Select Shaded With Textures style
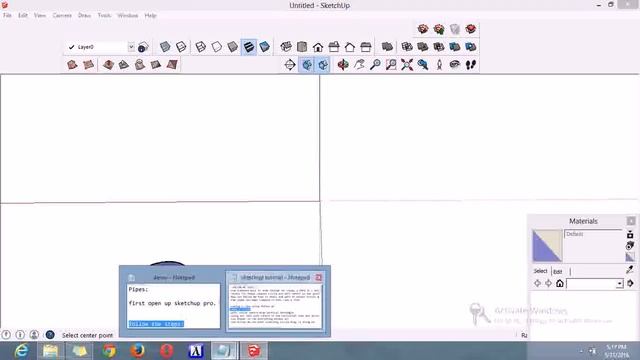Image resolution: width=640 pixels, height=360 pixels. [249, 47]
